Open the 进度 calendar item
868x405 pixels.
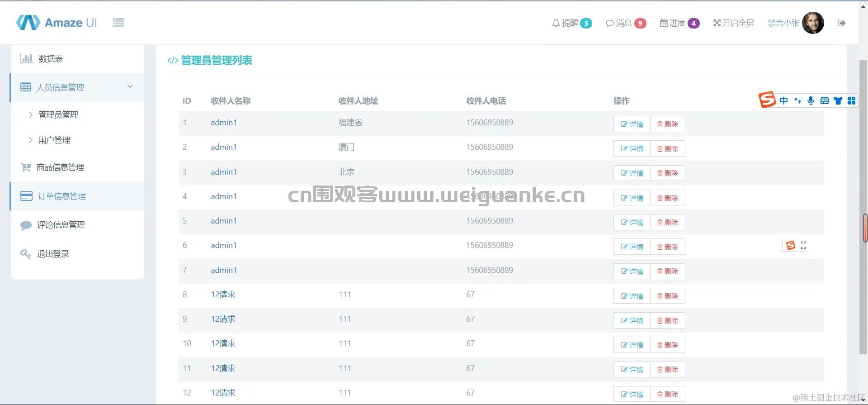tap(679, 23)
